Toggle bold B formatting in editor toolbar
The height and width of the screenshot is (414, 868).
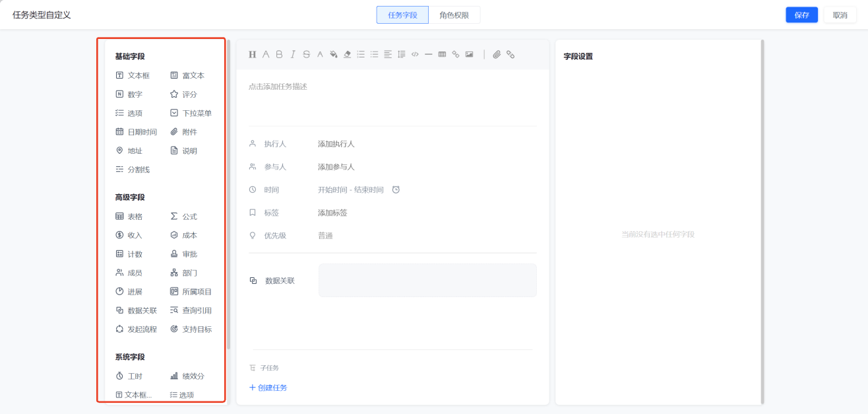pyautogui.click(x=279, y=54)
